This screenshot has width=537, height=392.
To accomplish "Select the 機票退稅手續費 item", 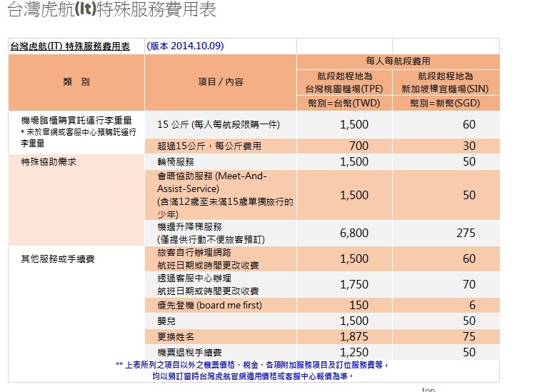I will tap(190, 353).
